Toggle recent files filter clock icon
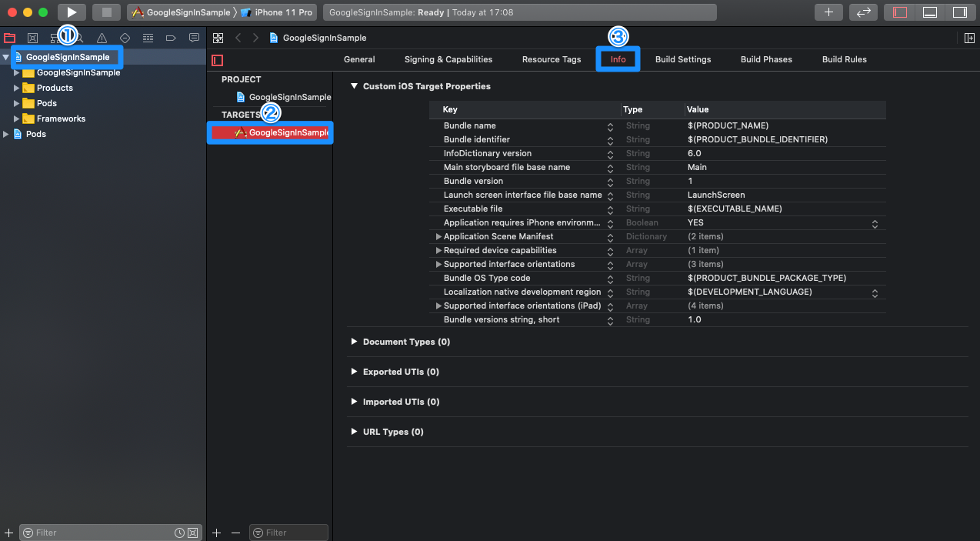The width and height of the screenshot is (980, 541). click(179, 533)
